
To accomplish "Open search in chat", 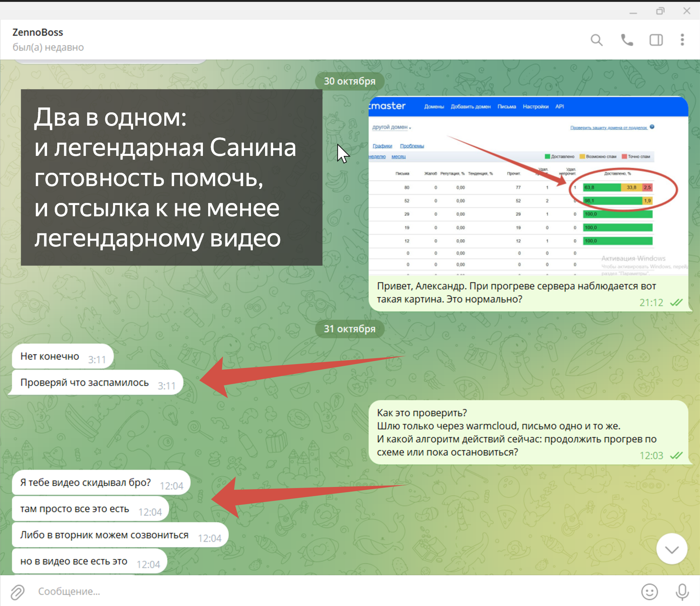I will coord(596,40).
